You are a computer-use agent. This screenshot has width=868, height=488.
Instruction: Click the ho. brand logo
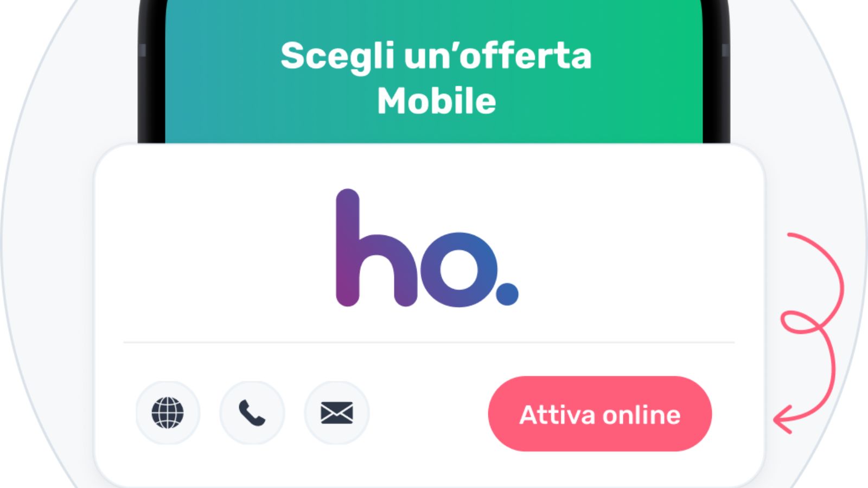pyautogui.click(x=427, y=248)
